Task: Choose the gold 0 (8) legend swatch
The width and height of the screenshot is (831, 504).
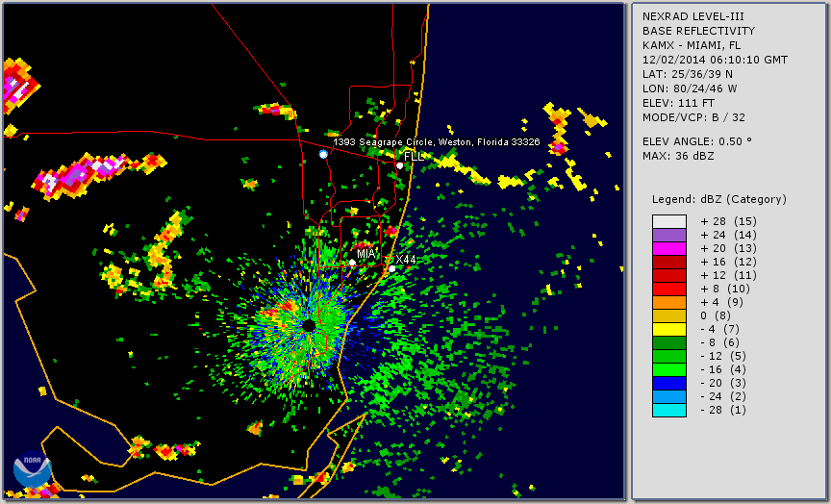Action: coord(668,315)
